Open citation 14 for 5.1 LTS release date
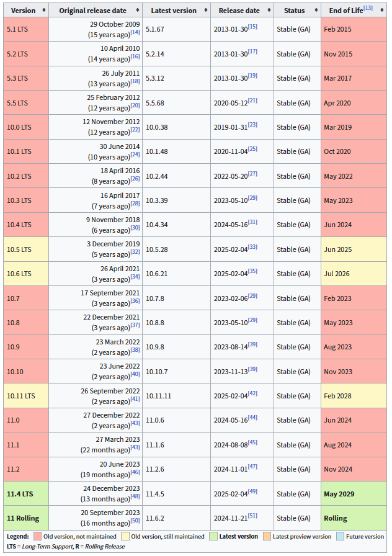Viewport: 392px width, 556px height. click(x=135, y=32)
